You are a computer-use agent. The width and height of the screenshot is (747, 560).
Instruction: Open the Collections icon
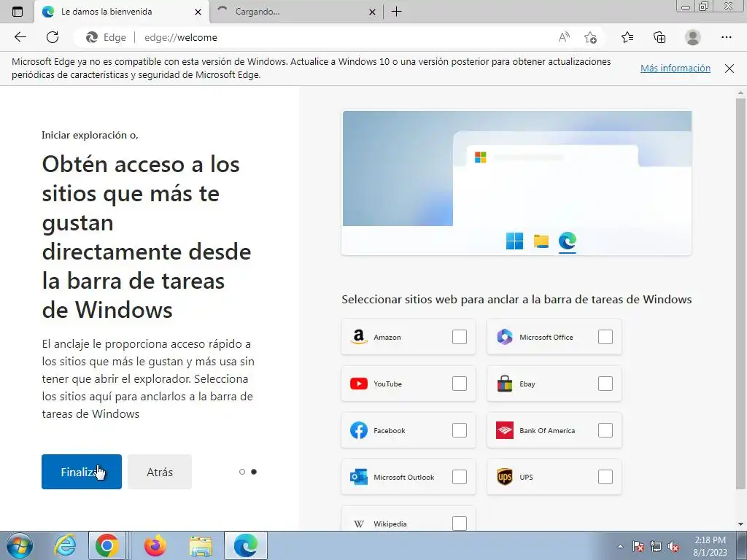click(659, 37)
